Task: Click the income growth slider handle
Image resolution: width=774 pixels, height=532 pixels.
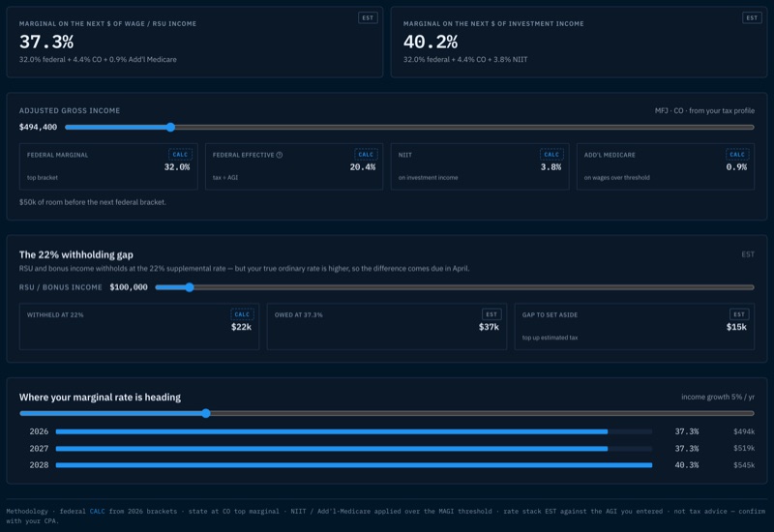Action: [206, 413]
